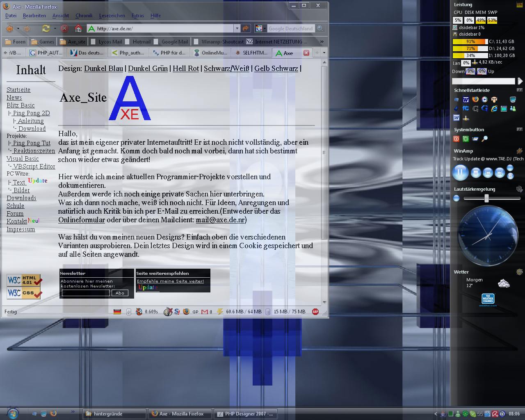
Task: Click the W3C HTML 4.01 validation badge
Action: click(24, 280)
